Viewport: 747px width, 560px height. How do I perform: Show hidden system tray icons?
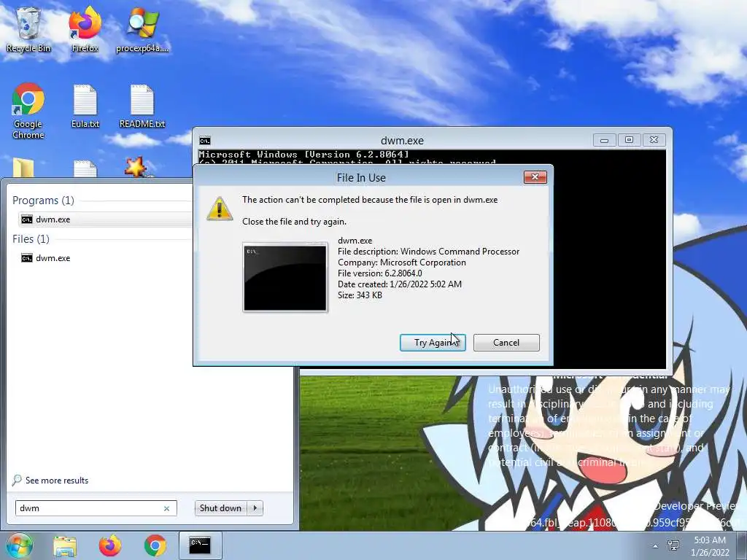[655, 546]
